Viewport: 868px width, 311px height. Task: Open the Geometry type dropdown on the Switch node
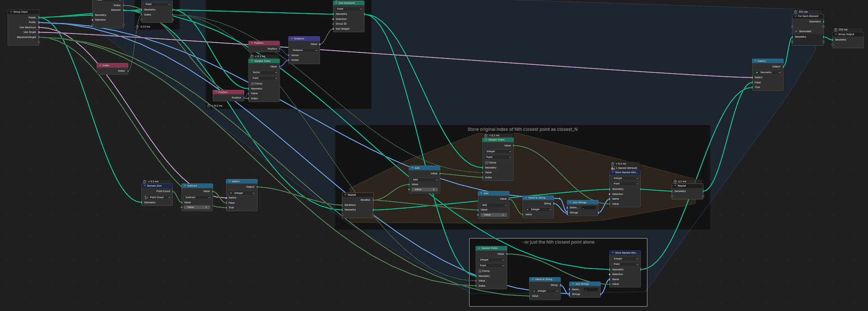point(768,72)
